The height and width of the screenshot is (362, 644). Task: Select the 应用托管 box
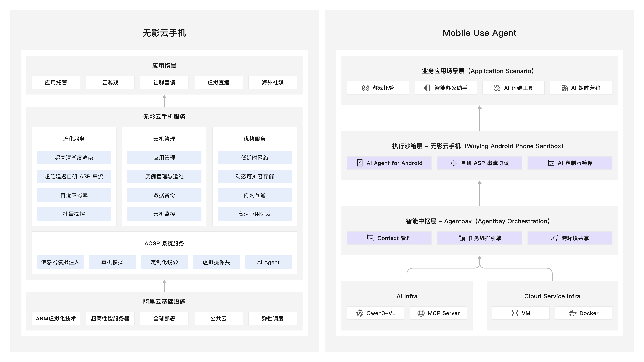pyautogui.click(x=56, y=82)
